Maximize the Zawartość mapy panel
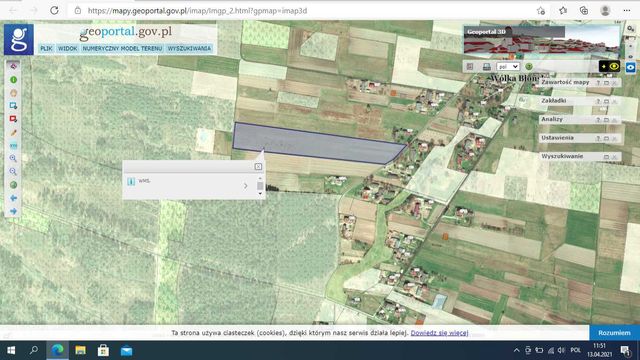The height and width of the screenshot is (360, 640). (606, 82)
